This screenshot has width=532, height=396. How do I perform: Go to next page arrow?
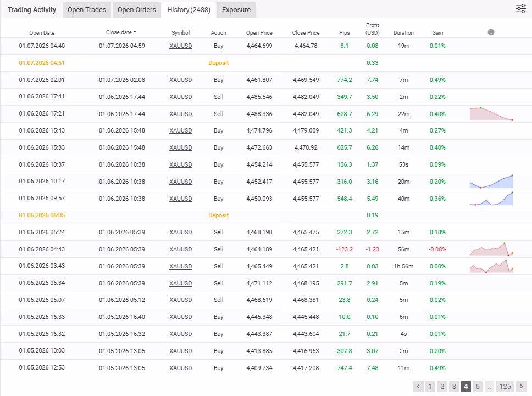point(522,386)
